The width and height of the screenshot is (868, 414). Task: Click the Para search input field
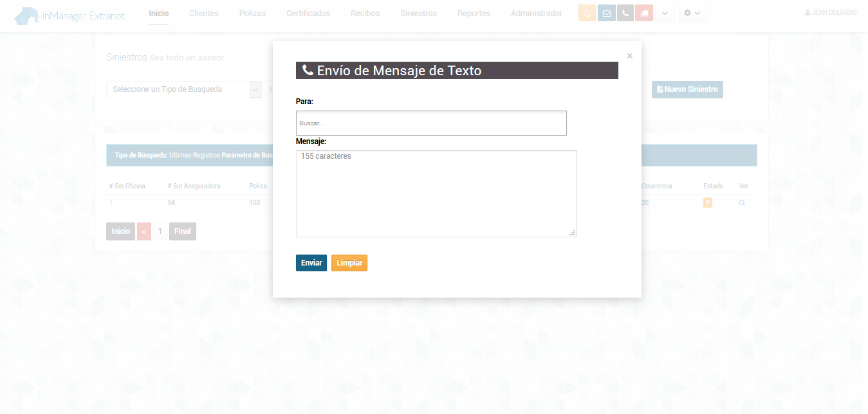pyautogui.click(x=431, y=123)
